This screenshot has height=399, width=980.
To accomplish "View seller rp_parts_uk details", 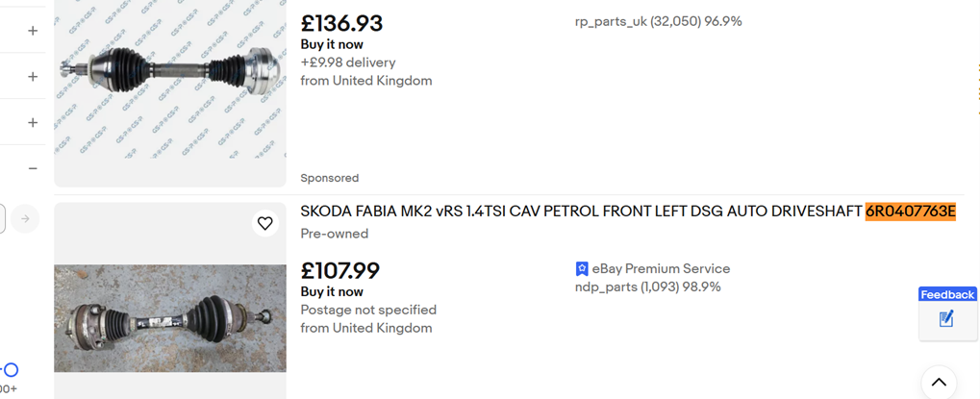I will [658, 21].
